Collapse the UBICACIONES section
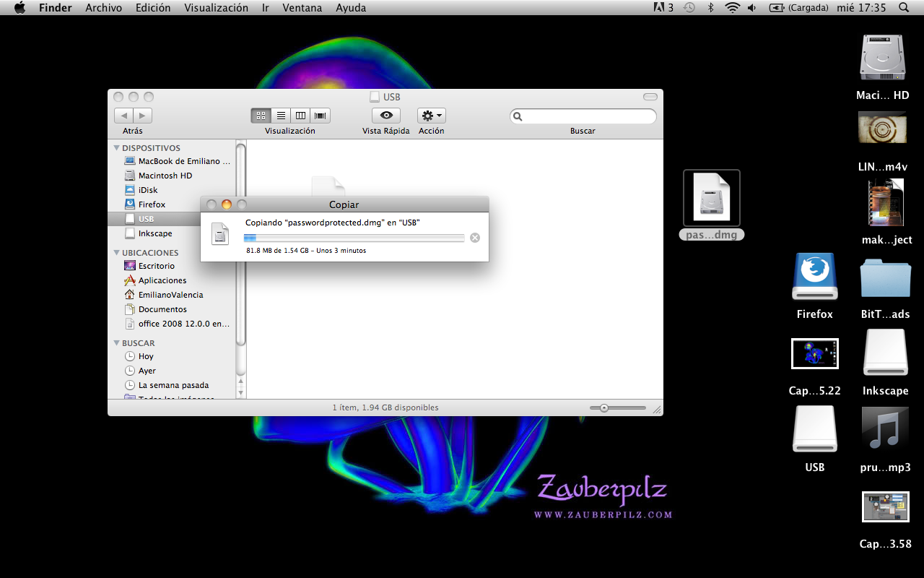This screenshot has height=578, width=924. pyautogui.click(x=117, y=253)
